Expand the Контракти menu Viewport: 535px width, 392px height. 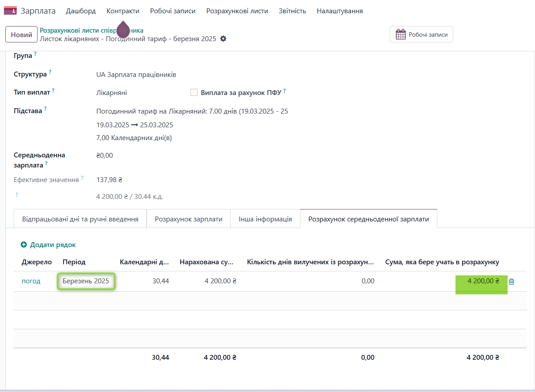pos(123,11)
